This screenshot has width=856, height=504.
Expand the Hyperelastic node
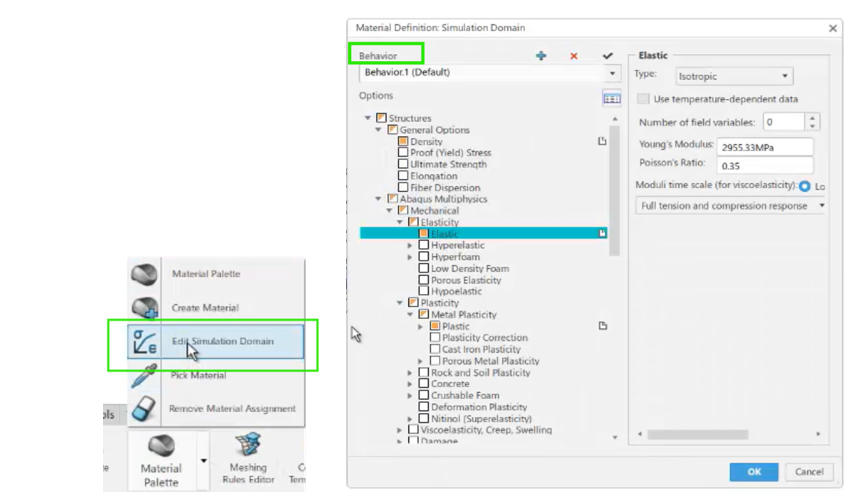pos(409,245)
